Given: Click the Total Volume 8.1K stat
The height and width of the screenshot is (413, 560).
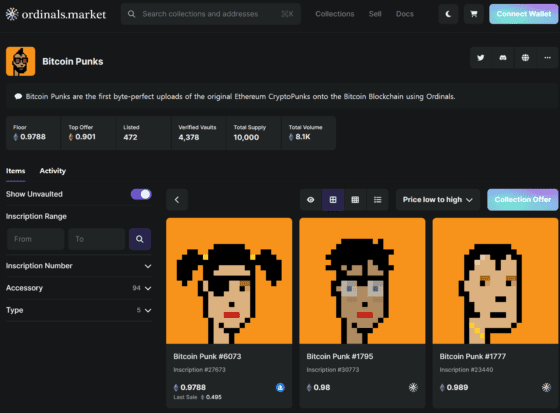Looking at the screenshot, I should (x=309, y=133).
